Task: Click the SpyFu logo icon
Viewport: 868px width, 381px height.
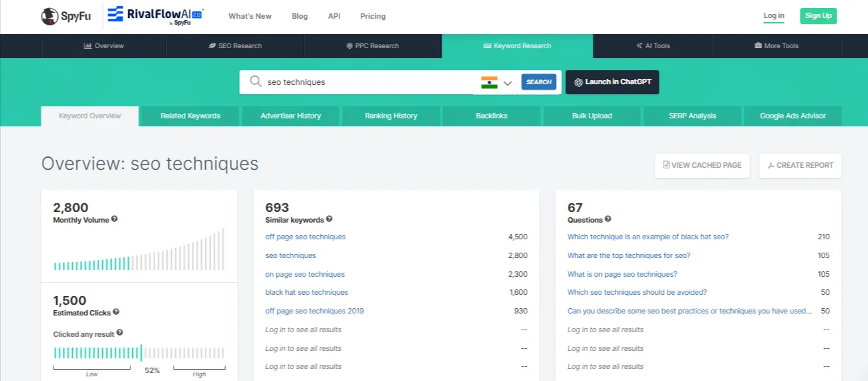Action: (50, 16)
